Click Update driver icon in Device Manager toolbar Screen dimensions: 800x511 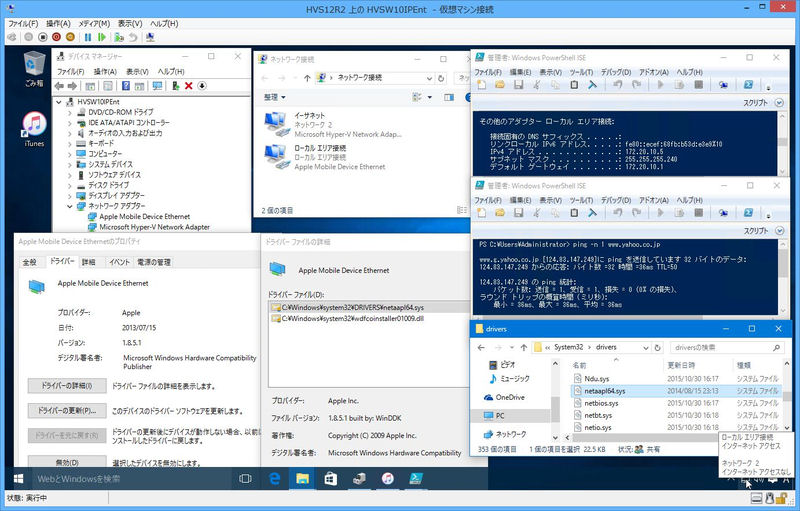[x=175, y=86]
